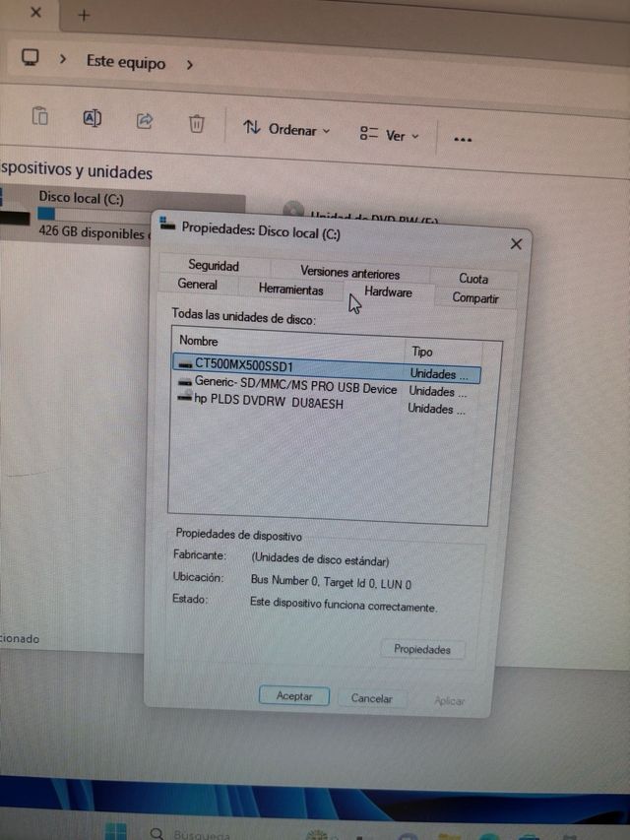Click the computer icon in address bar
Viewport: 630px width, 840px height.
click(x=31, y=57)
